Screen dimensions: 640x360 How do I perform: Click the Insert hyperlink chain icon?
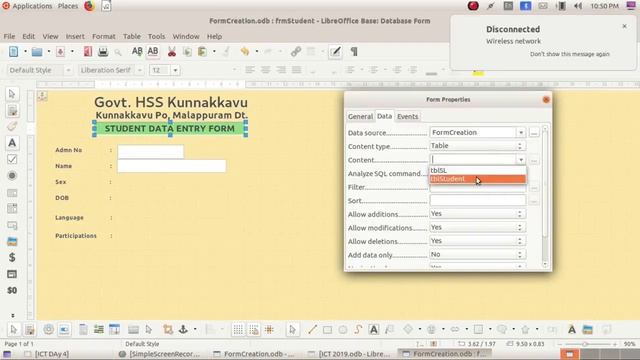coord(296,51)
